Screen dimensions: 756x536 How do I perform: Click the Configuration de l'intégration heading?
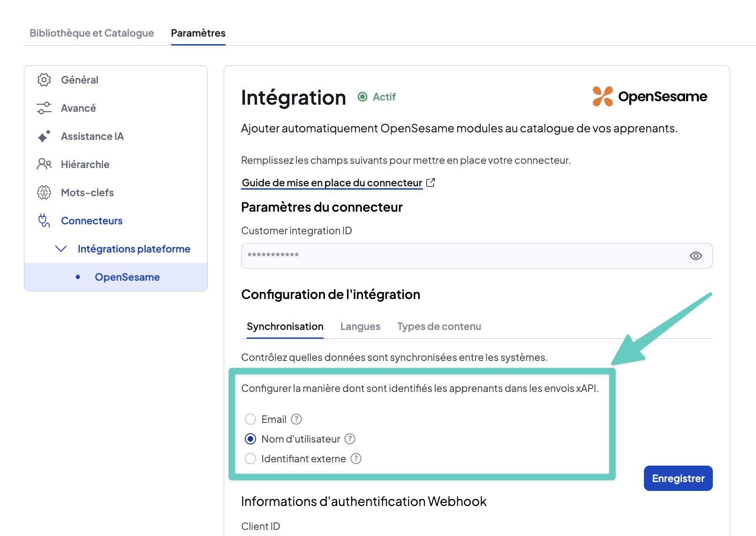(331, 294)
